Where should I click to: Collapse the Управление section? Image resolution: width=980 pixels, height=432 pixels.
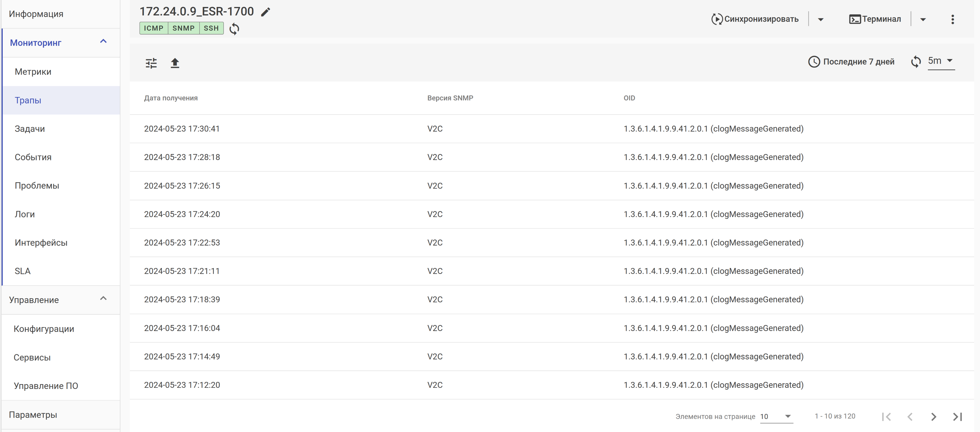[x=103, y=299]
